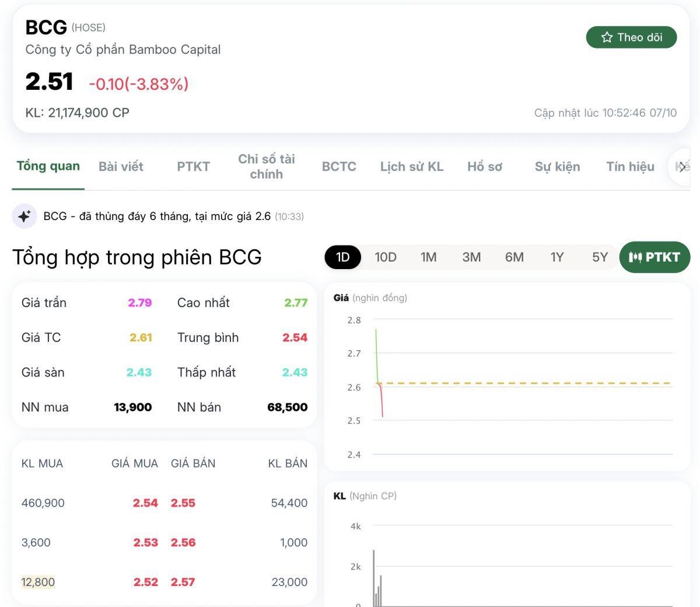Viewport: 700px width, 607px height.
Task: Open the Chỉ số tài chính tab
Action: pos(267,166)
